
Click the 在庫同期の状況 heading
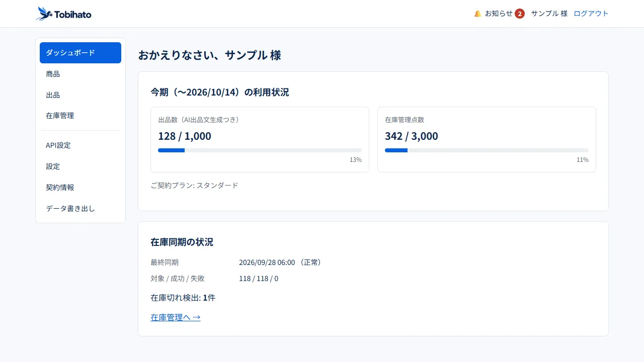pos(182,242)
